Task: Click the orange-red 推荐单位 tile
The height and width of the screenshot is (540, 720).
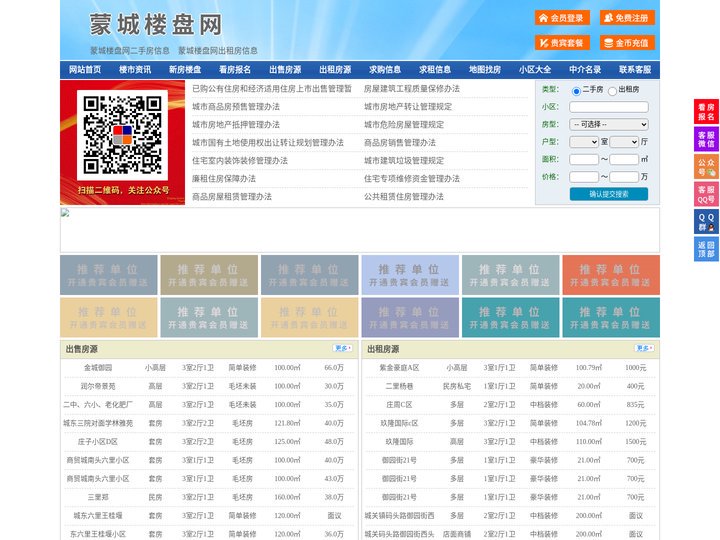Action: coord(611,275)
